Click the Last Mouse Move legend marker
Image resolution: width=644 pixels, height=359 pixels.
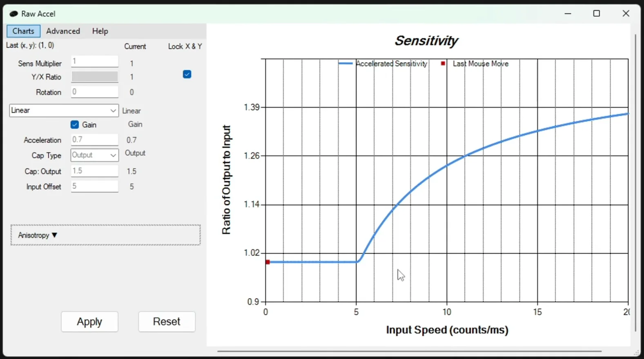click(x=443, y=64)
